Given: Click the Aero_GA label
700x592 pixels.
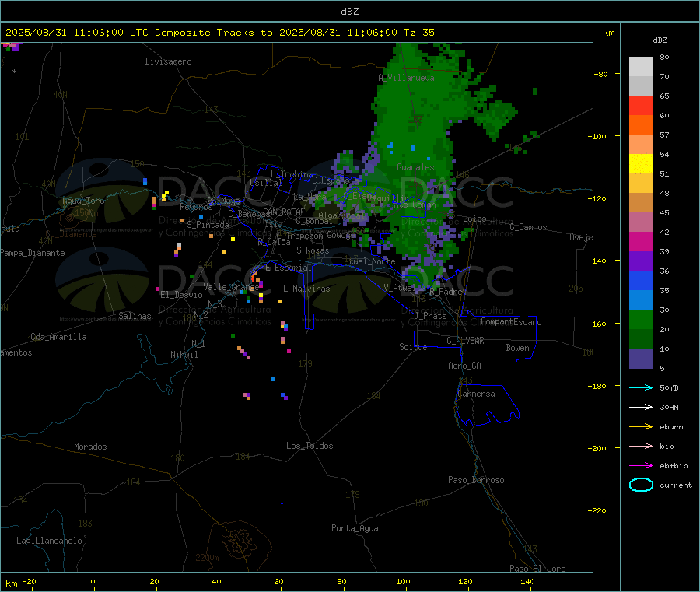Looking at the screenshot, I should click(465, 366).
